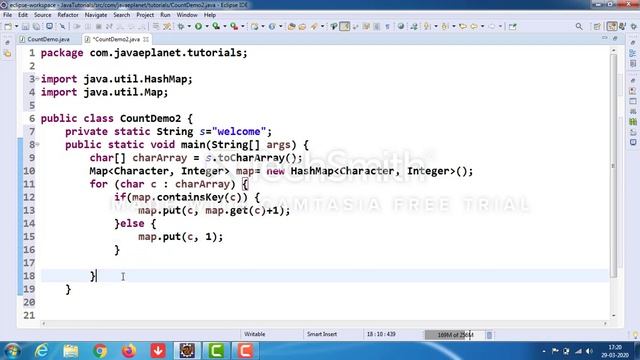Expand the Coverage dropdown arrow
The image size is (640, 360).
(224, 27)
